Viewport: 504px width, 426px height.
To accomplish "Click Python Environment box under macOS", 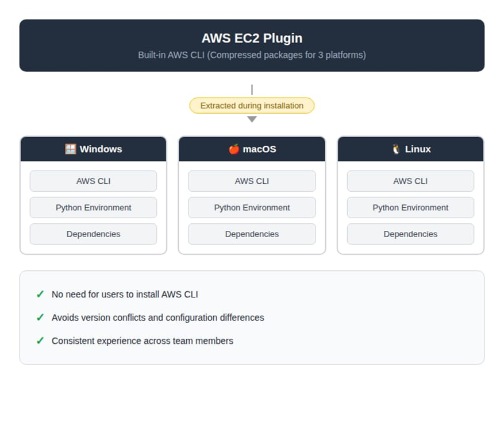I will [252, 208].
